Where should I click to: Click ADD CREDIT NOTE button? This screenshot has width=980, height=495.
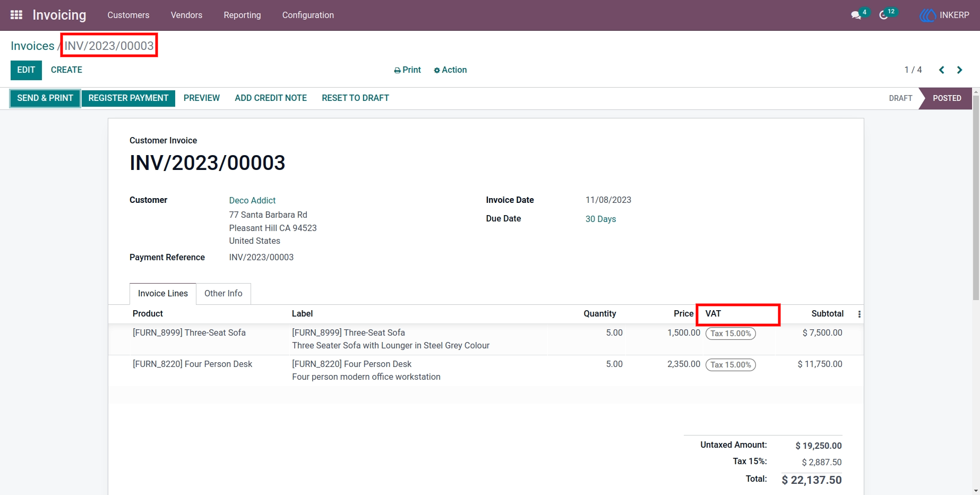[271, 98]
